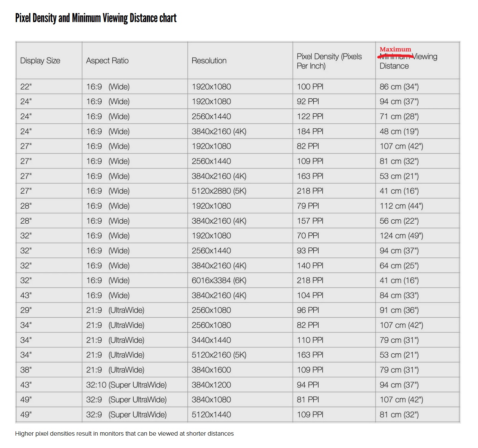Screen dimensions: 478x448
Task: Select the 29" display size cell
Action: [49, 310]
